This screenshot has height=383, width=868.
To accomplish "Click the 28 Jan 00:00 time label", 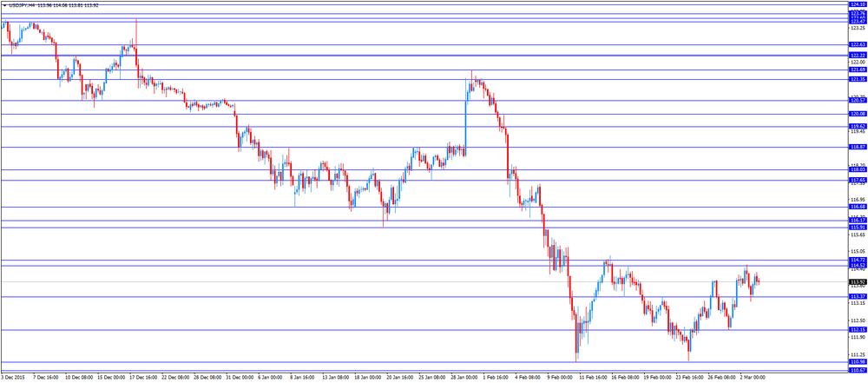I will (463, 378).
